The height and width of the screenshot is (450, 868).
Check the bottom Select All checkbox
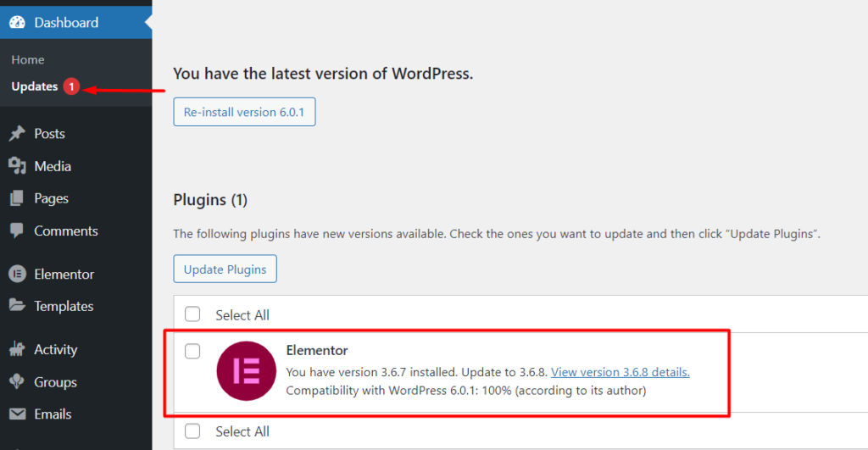[x=192, y=431]
